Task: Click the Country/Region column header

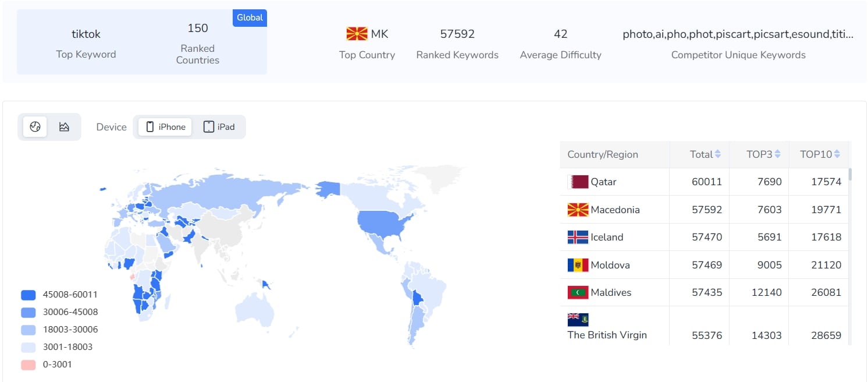Action: [x=603, y=154]
